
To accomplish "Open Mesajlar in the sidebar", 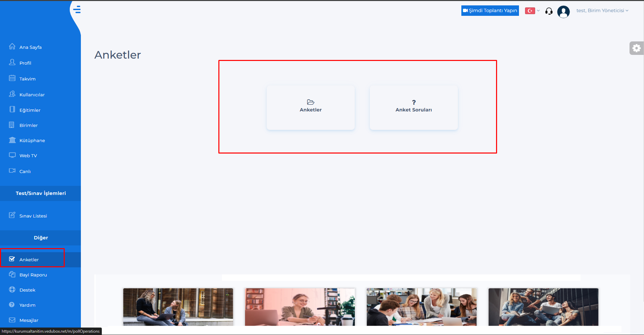I will coord(29,320).
